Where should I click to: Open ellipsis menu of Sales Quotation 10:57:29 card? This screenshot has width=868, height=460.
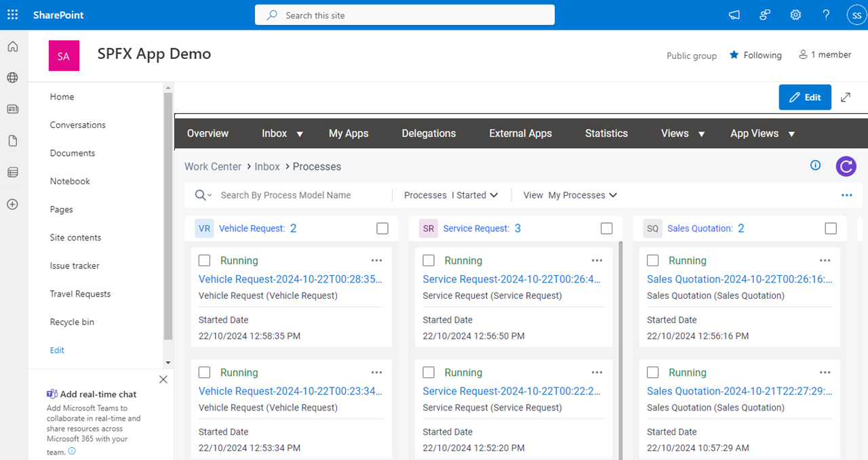click(825, 372)
